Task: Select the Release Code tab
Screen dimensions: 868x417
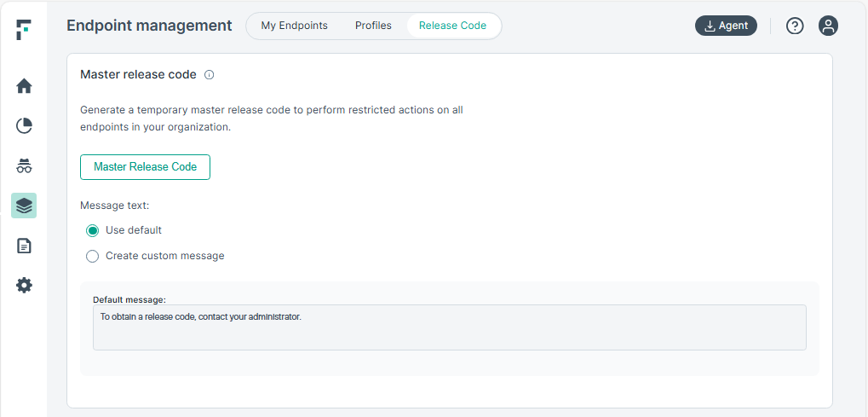Action: (452, 26)
